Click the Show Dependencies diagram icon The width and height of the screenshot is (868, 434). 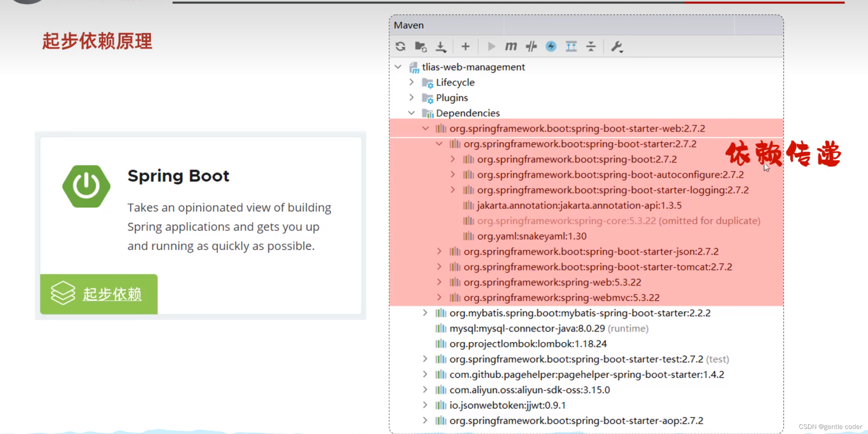click(x=571, y=47)
